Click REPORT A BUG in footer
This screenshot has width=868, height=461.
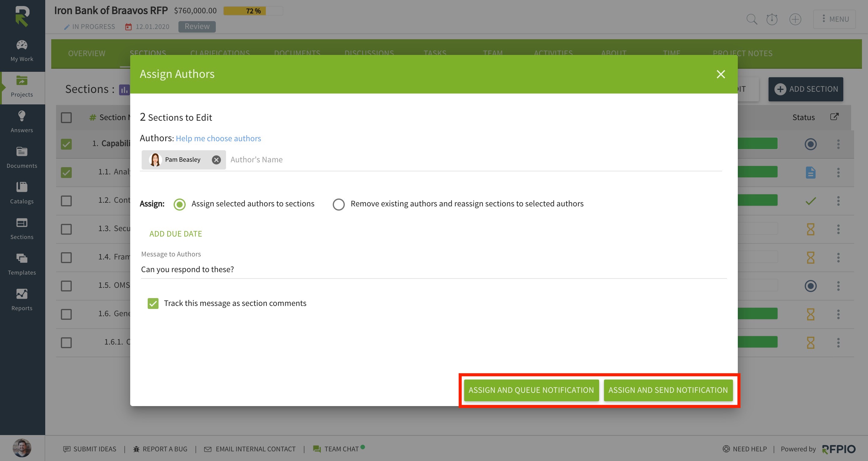point(160,449)
